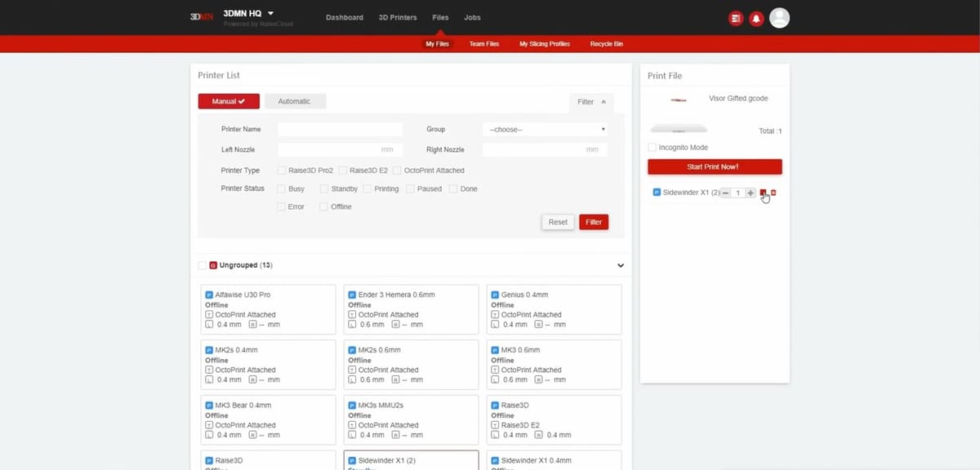Click left nozzle icon on MK3 0.6mm card

(x=495, y=379)
